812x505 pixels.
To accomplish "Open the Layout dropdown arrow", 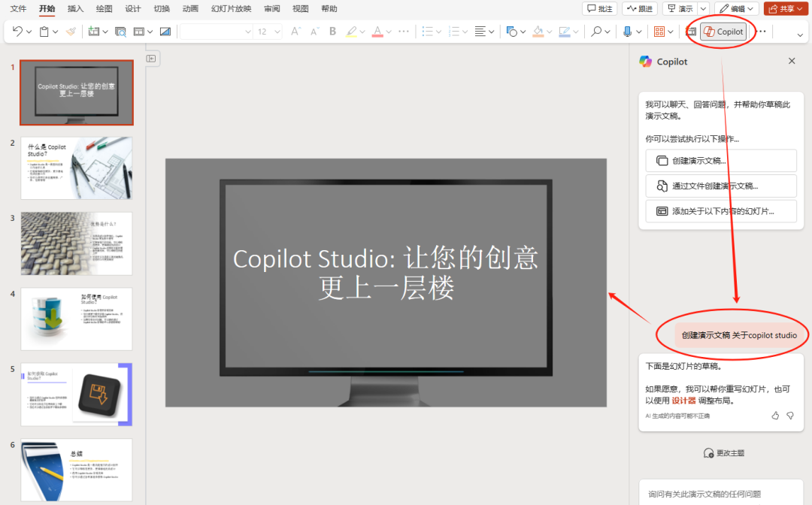I will [x=150, y=32].
